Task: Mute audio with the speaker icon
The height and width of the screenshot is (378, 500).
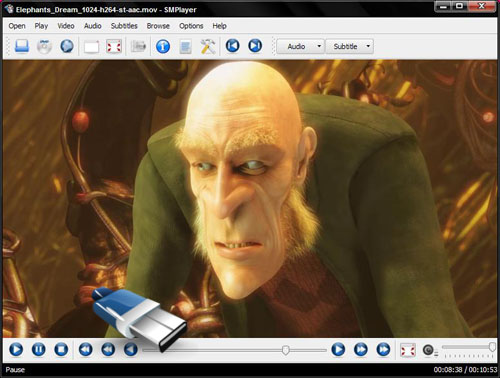Action: coord(429,350)
